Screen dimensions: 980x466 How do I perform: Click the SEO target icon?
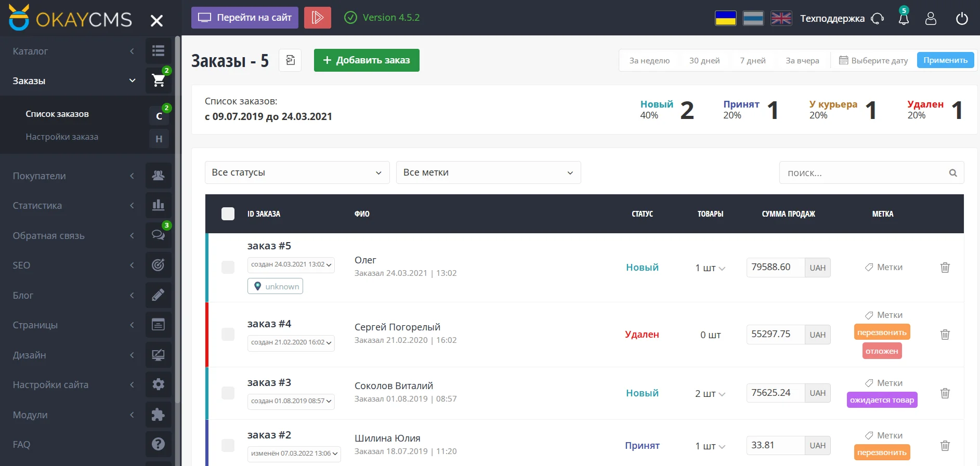coord(158,265)
